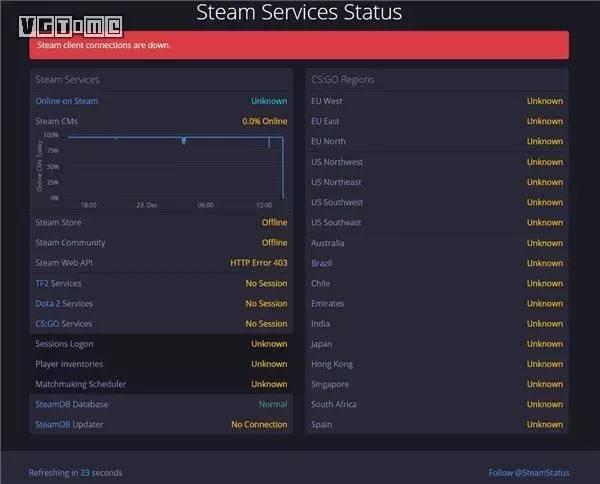The width and height of the screenshot is (600, 484).
Task: Click the Singapore region label
Action: [x=330, y=384]
